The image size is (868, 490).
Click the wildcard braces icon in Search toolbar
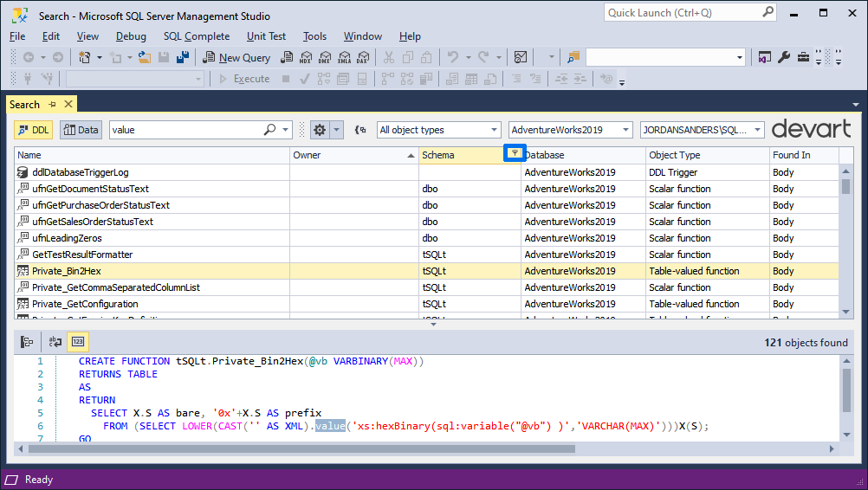[360, 130]
